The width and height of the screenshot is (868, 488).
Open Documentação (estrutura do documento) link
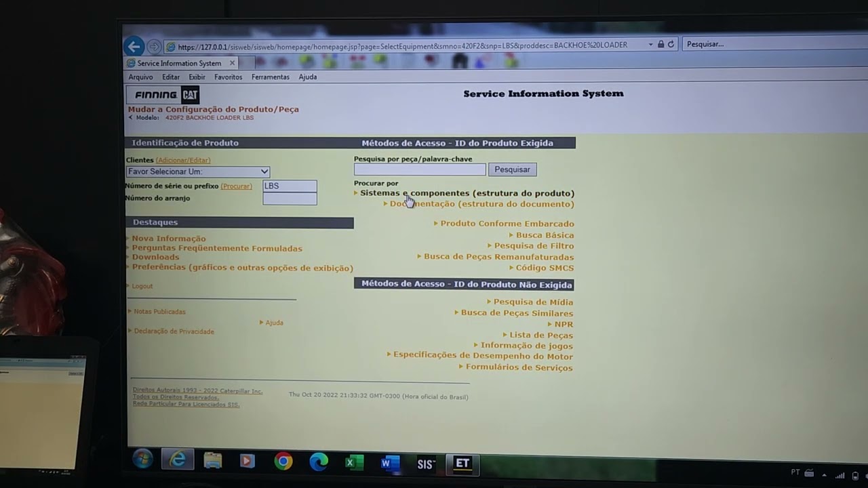tap(482, 204)
